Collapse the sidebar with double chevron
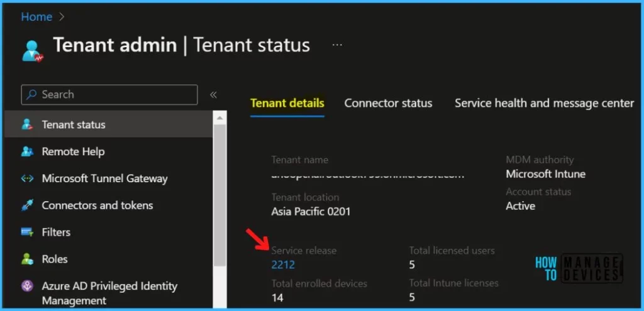 click(x=213, y=95)
